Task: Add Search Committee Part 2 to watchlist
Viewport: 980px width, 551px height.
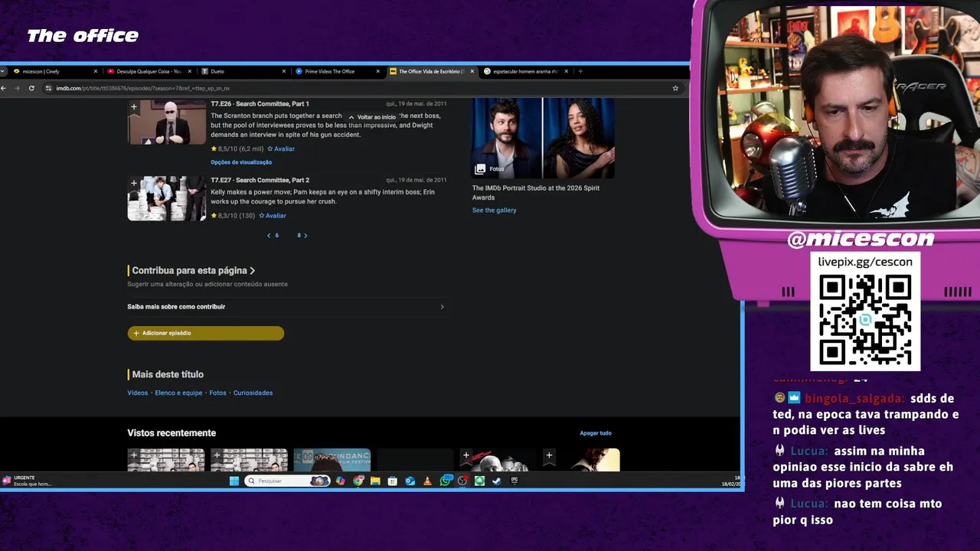Action: pos(134,184)
